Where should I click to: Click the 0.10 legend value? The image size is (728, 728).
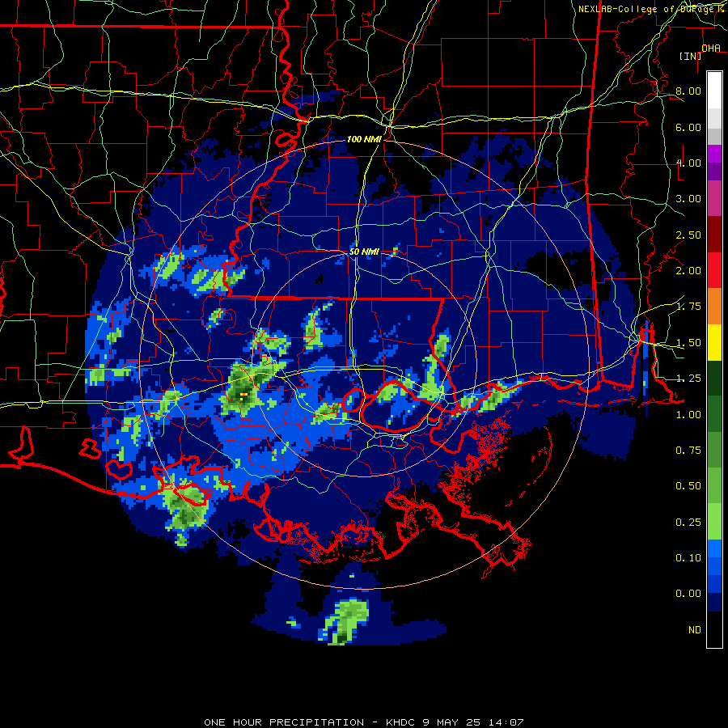point(688,558)
